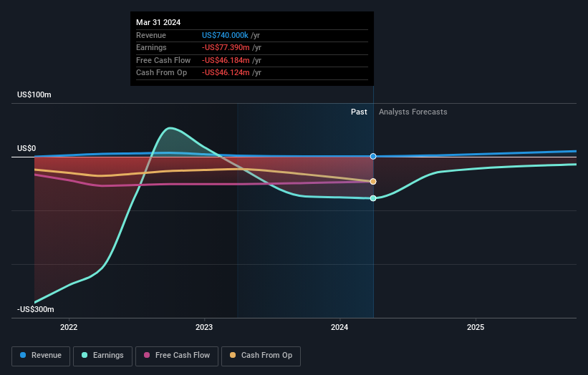Click the 2025 x-axis label
588x375 pixels.
[x=476, y=328]
